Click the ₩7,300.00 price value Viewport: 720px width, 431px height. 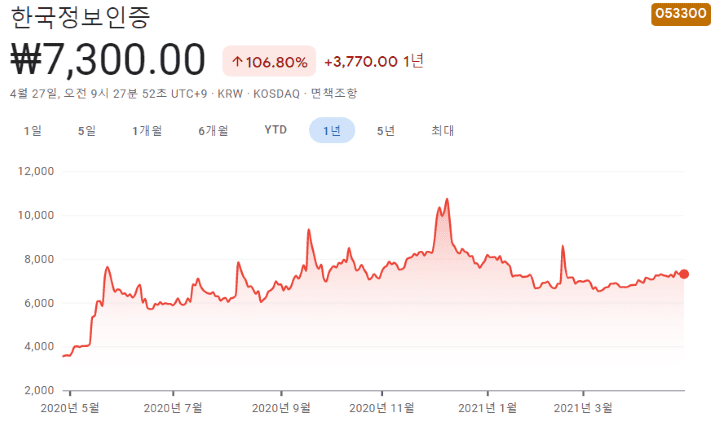click(x=108, y=59)
